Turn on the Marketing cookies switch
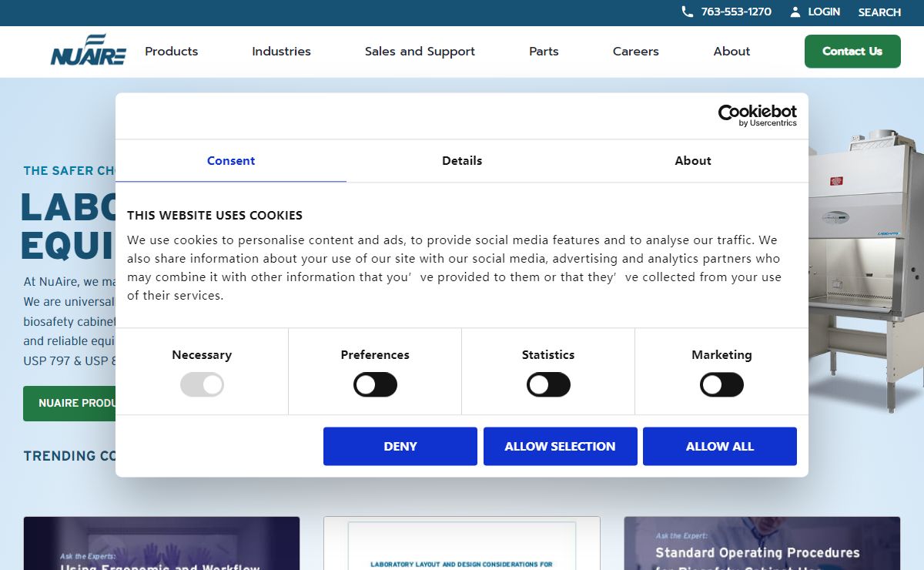This screenshot has height=570, width=924. click(x=721, y=384)
